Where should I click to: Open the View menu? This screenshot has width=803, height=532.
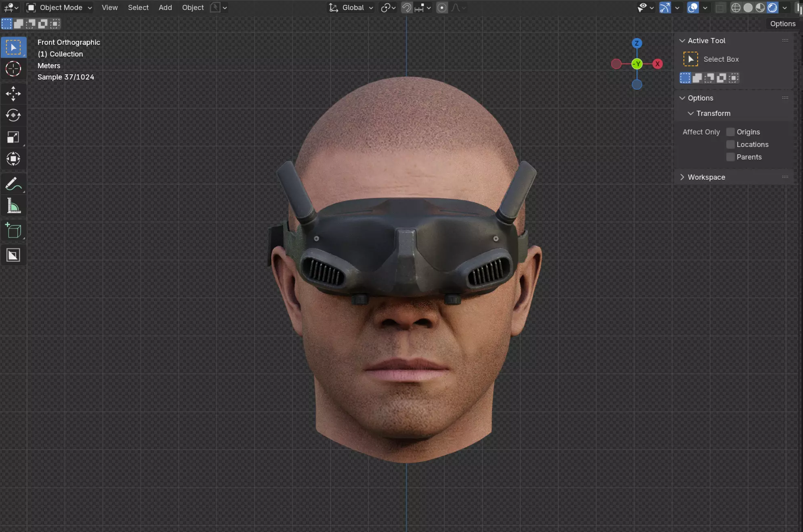pos(109,8)
